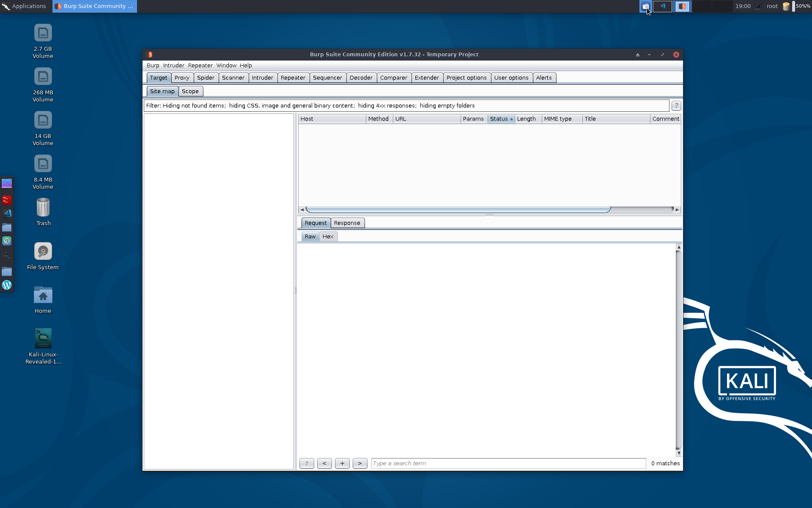This screenshot has width=812, height=508.
Task: Select the Scope sub-tab
Action: (190, 91)
